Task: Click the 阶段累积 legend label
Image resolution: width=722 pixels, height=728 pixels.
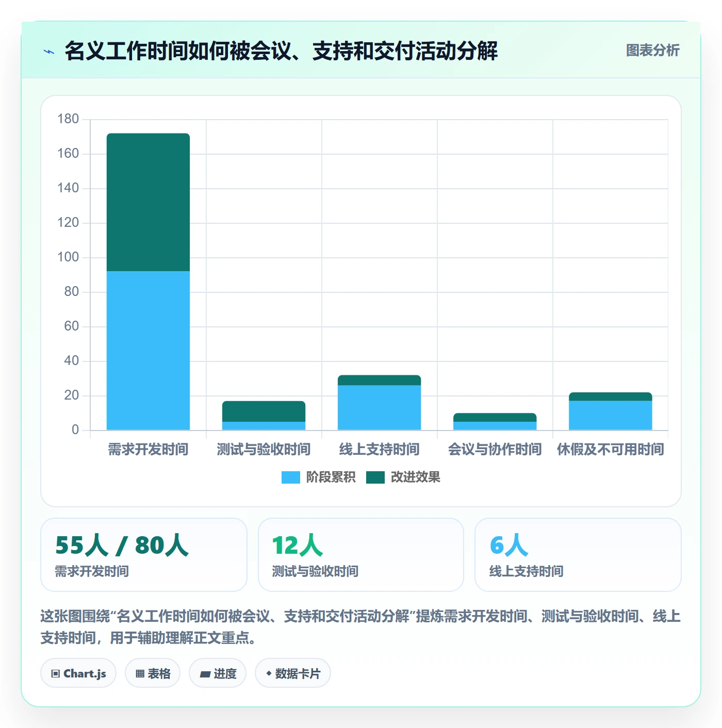Action: tap(331, 477)
